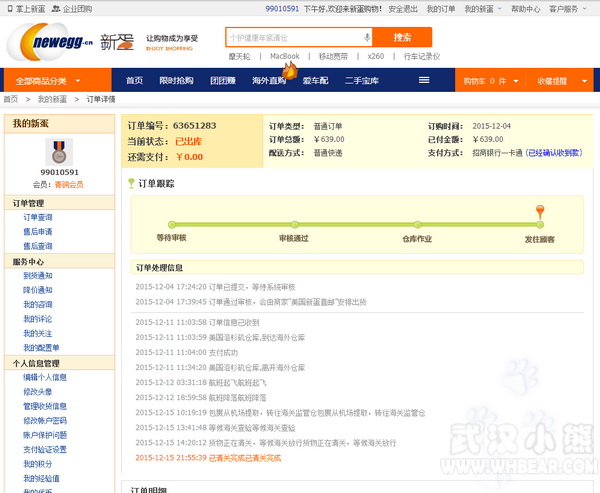Click the 审核通过 progress node
Image resolution: width=600 pixels, height=493 pixels.
pyautogui.click(x=295, y=225)
